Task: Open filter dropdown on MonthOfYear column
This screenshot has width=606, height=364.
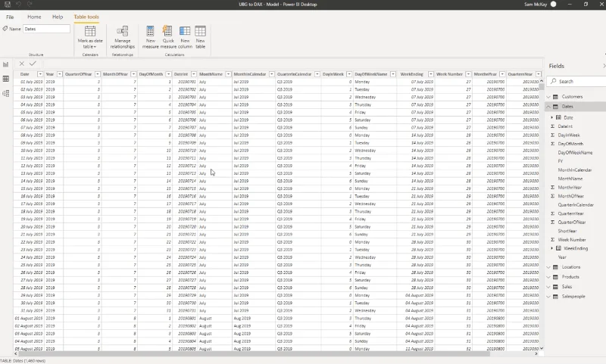Action: [x=133, y=74]
